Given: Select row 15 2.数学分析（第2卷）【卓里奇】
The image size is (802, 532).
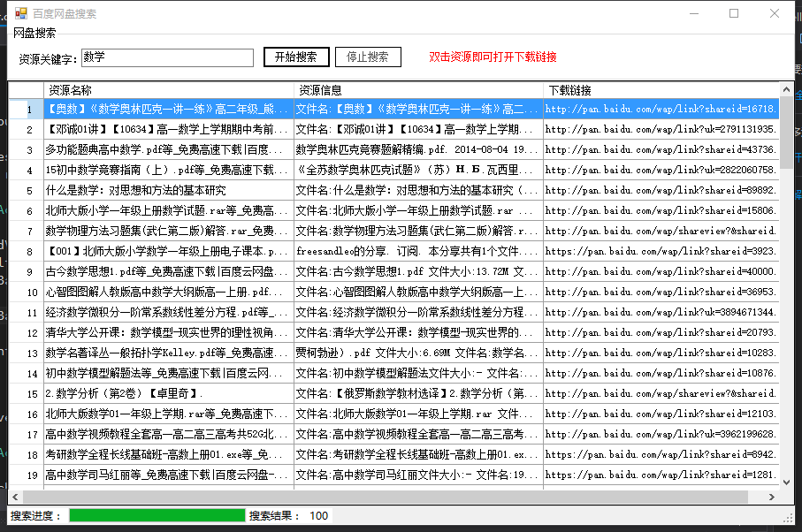Looking at the screenshot, I should 169,393.
